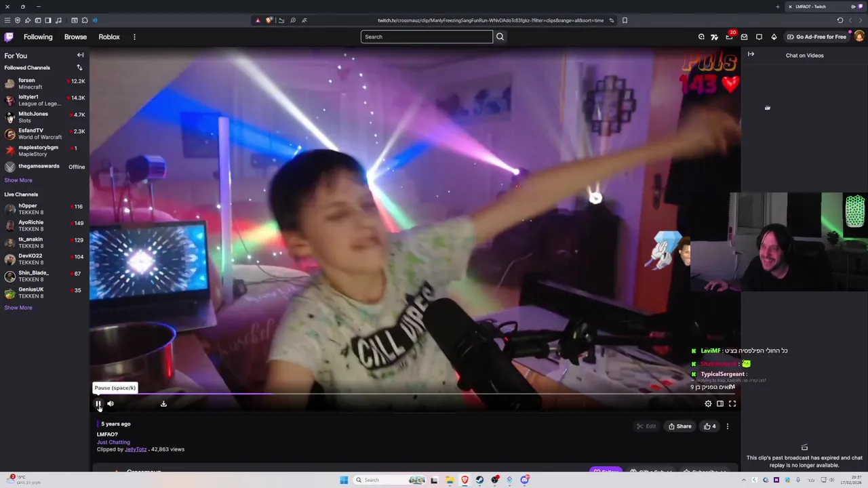Open GeniusUK TEKKEN 8 channel
868x488 pixels.
click(x=44, y=293)
